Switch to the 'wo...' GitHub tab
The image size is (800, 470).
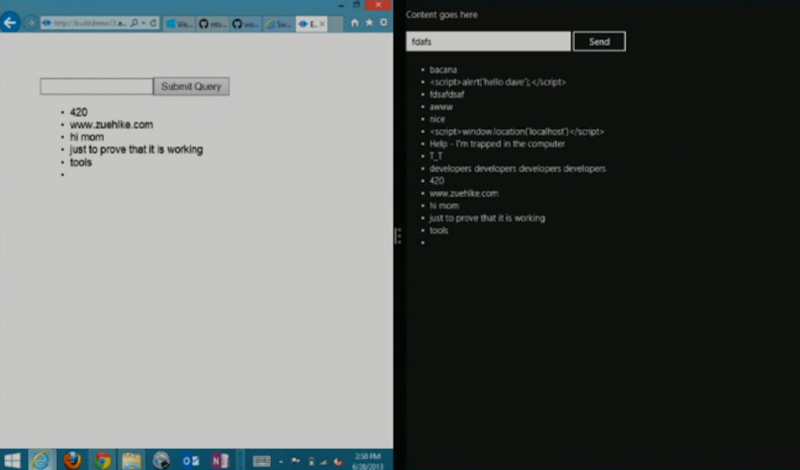pos(245,24)
